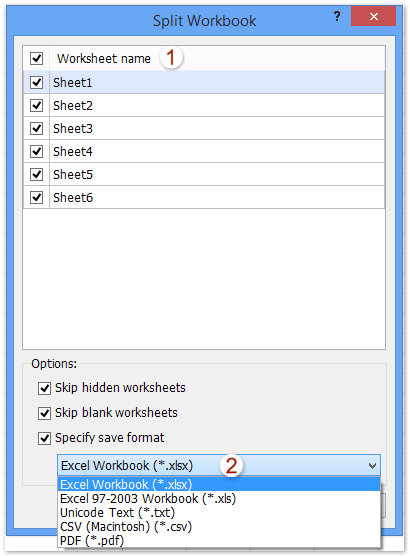410x556 pixels.
Task: Click the help question mark icon
Action: pos(337,16)
